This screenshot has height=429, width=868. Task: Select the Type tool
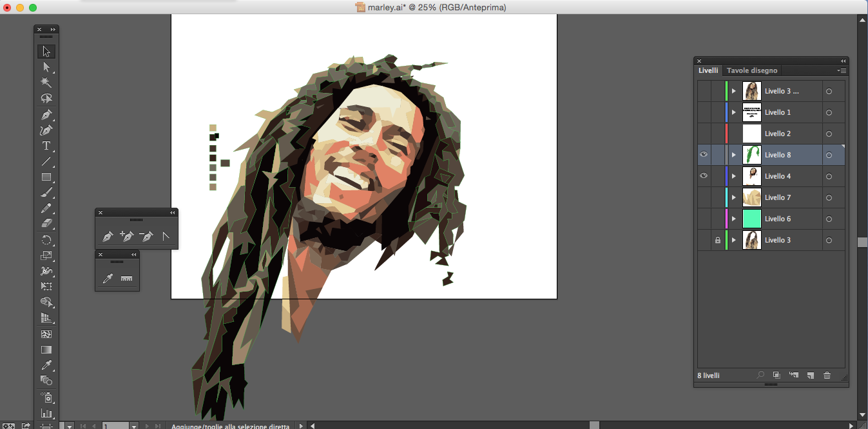[x=46, y=146]
